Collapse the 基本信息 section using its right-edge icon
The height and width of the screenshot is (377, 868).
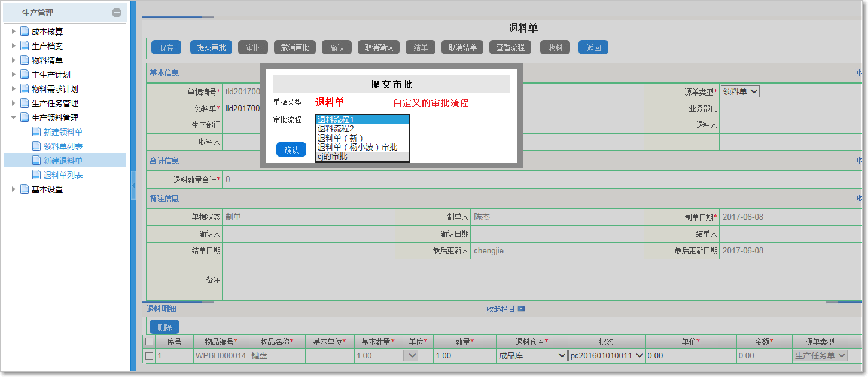click(859, 73)
